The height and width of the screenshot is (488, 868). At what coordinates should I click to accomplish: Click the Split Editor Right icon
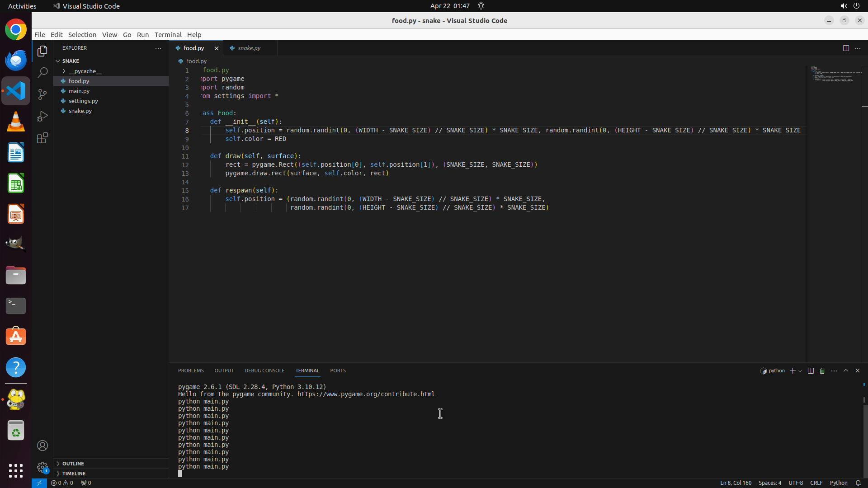coord(846,48)
